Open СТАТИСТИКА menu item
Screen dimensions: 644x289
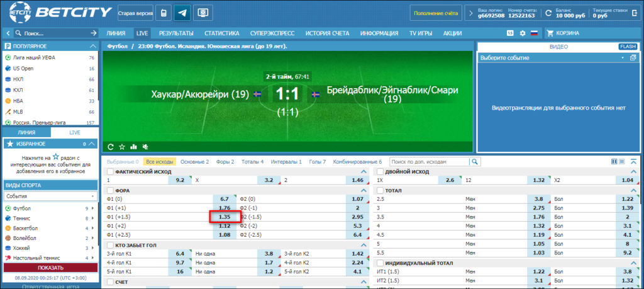tap(222, 33)
